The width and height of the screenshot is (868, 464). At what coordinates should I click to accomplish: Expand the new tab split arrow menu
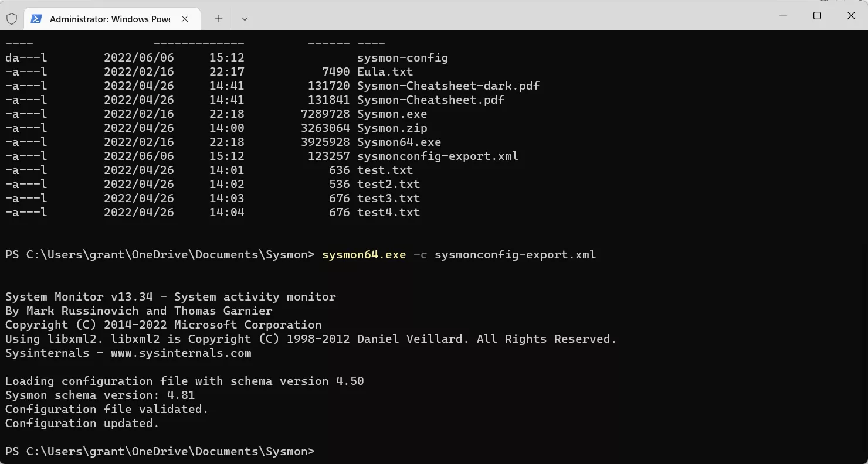[x=245, y=19]
